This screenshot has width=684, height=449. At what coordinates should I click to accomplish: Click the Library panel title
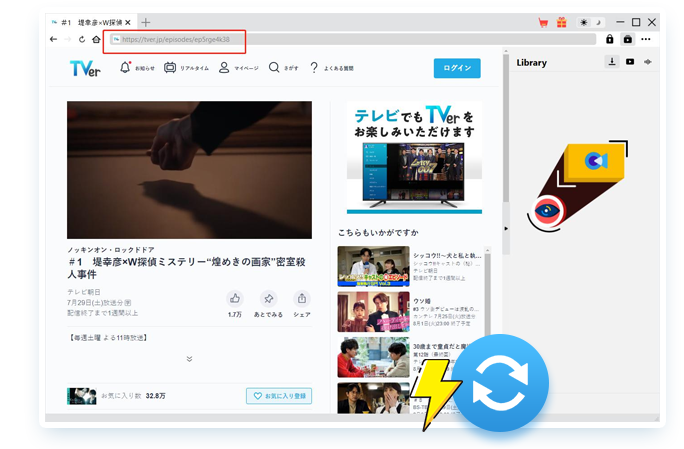(x=531, y=63)
